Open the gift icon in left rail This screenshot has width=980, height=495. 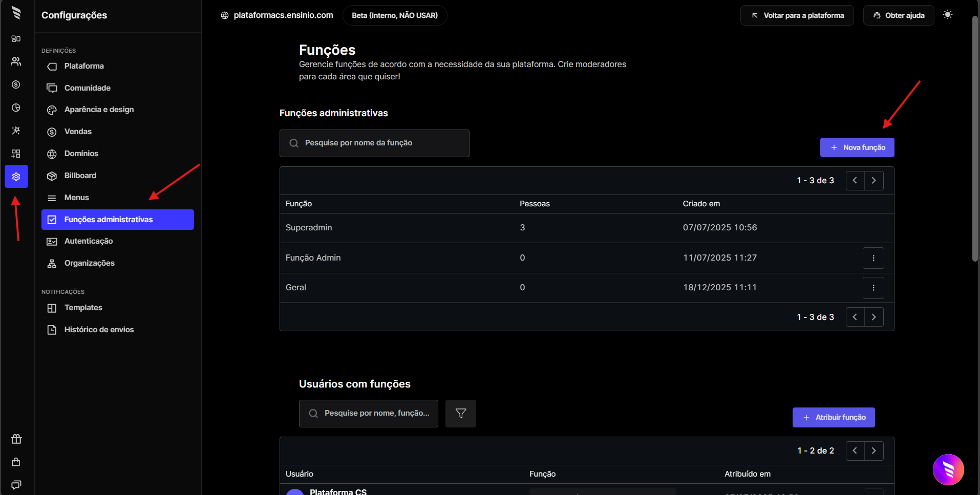coord(16,439)
